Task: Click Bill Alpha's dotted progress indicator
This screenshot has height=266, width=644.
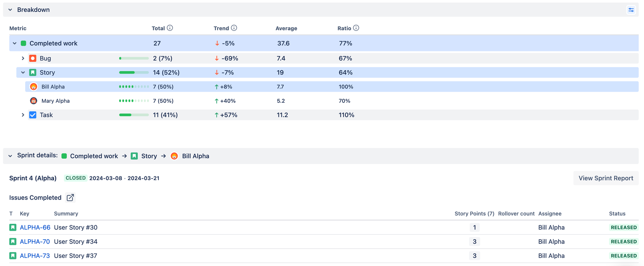Action: [134, 87]
